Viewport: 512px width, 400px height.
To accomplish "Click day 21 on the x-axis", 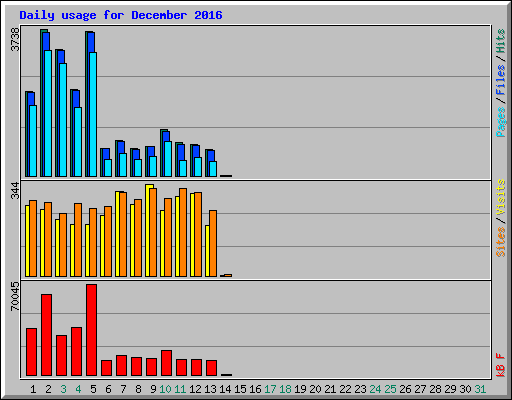I will [x=330, y=389].
